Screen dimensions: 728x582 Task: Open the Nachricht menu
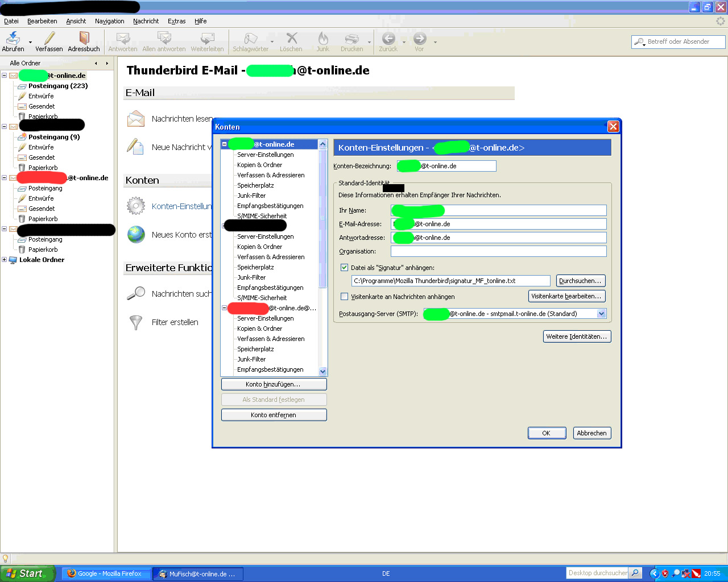(146, 21)
